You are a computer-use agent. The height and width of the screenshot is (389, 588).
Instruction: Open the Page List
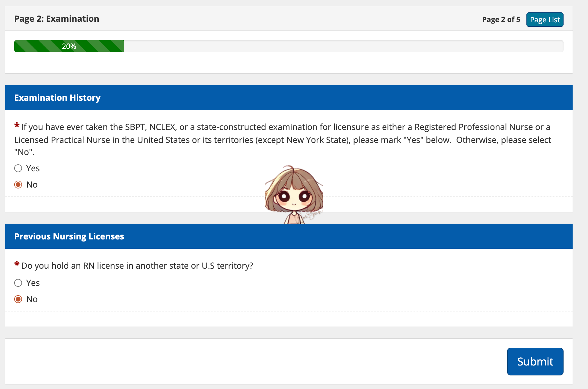click(x=545, y=20)
